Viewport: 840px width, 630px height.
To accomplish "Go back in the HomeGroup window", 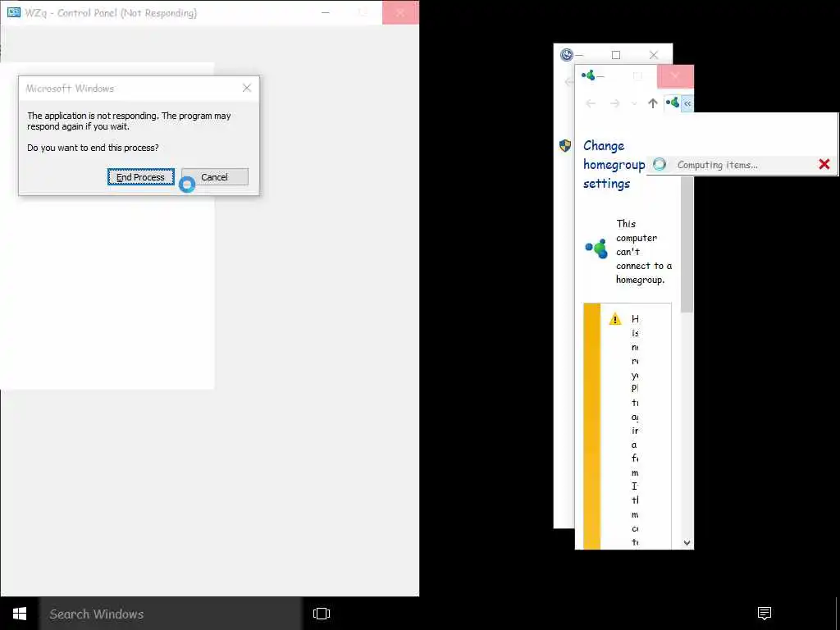I will click(591, 103).
